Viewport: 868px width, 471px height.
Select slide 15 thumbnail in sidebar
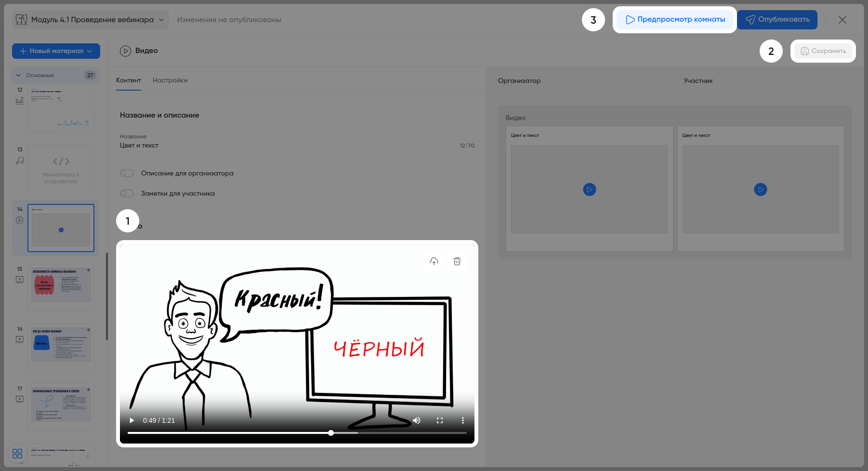[61, 287]
